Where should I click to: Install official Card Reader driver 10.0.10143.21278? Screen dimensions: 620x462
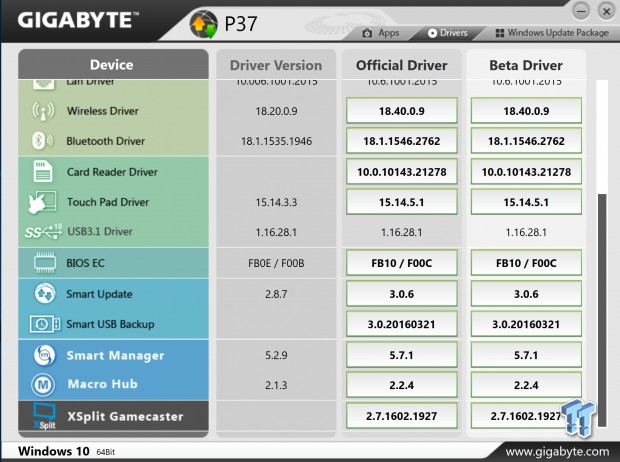click(402, 172)
